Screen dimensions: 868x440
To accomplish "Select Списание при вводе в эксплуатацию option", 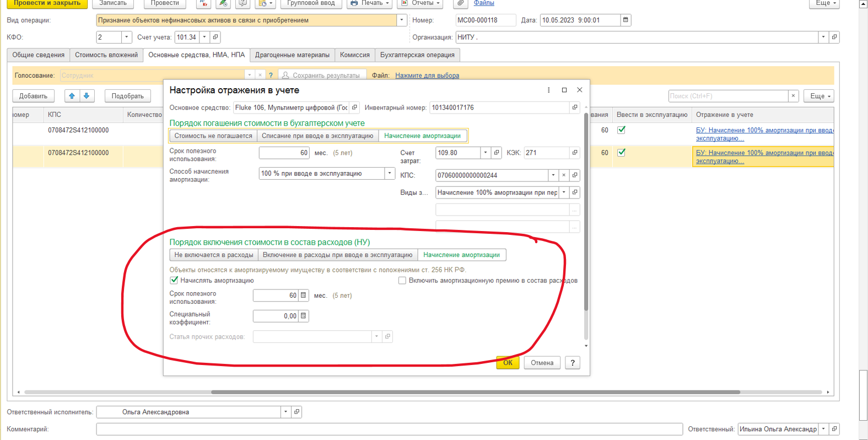I will [317, 136].
